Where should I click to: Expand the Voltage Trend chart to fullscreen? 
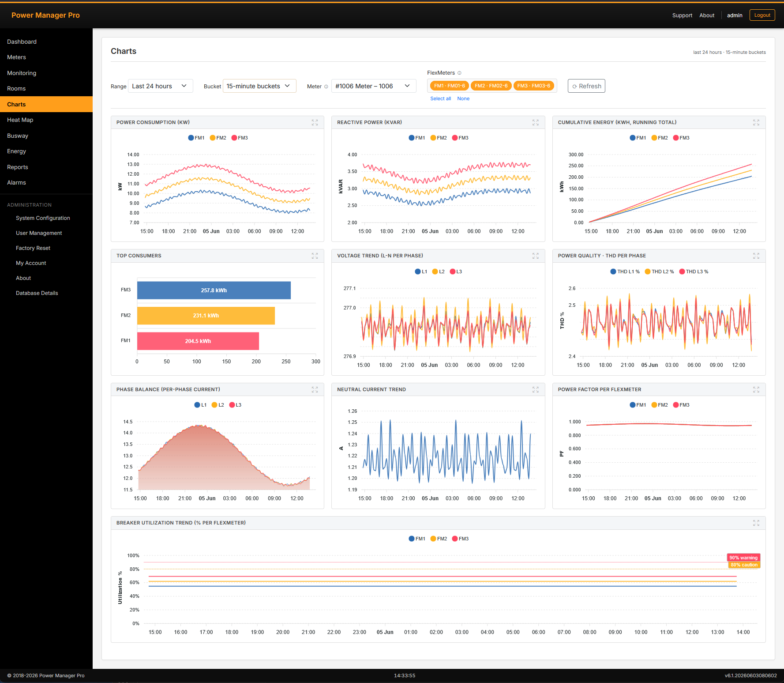click(x=535, y=256)
